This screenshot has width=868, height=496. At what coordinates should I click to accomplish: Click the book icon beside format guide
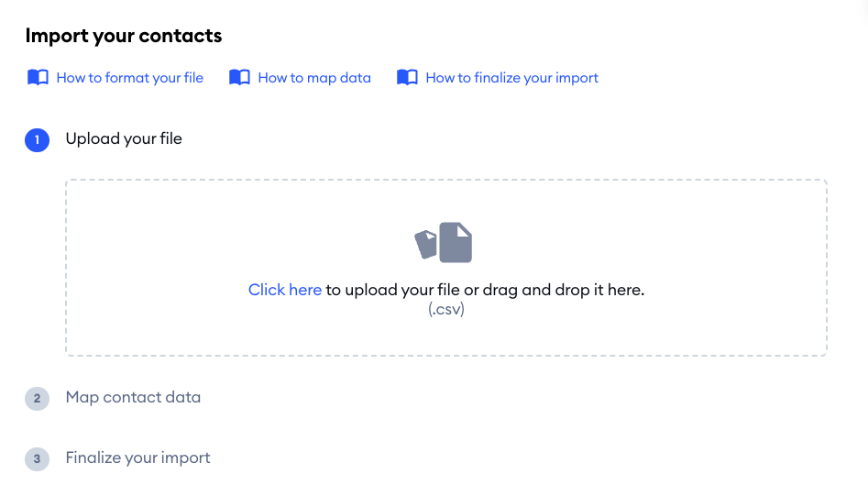[38, 78]
